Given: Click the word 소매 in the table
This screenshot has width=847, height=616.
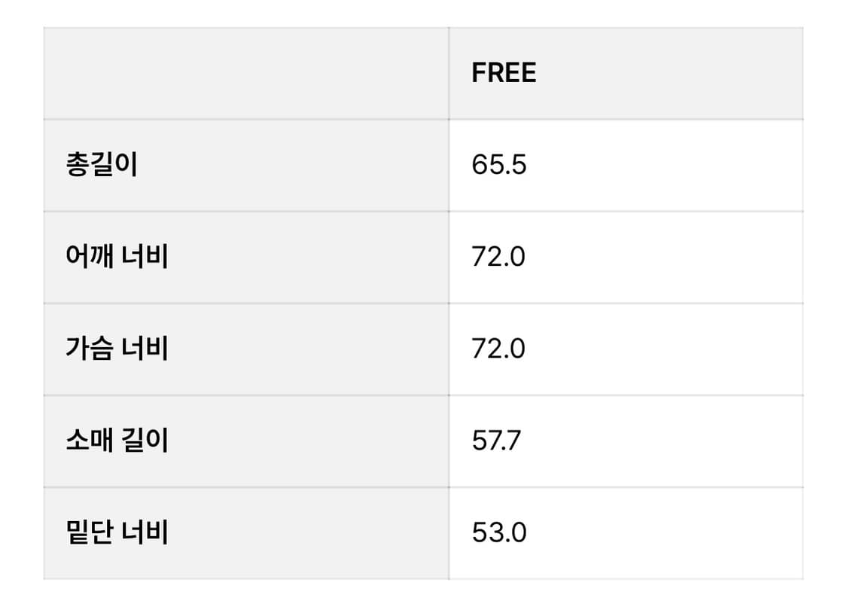Looking at the screenshot, I should point(89,441).
